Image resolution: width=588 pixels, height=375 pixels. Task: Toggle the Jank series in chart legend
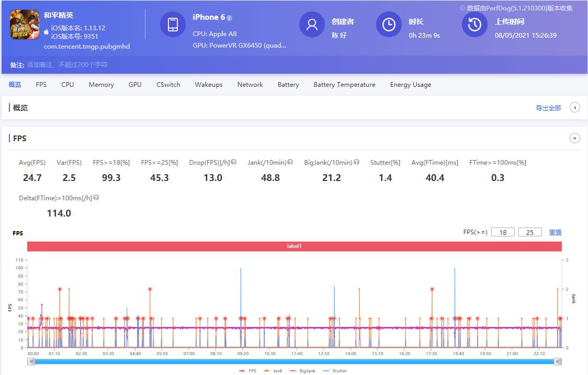click(x=274, y=371)
